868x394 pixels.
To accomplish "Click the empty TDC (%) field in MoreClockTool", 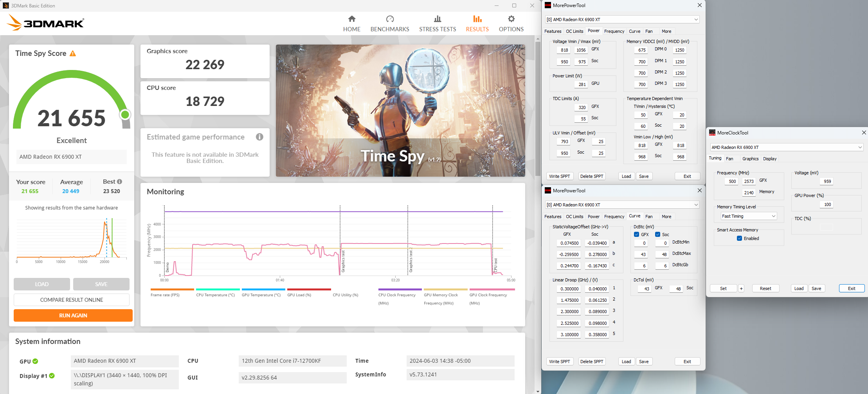I will 826,227.
